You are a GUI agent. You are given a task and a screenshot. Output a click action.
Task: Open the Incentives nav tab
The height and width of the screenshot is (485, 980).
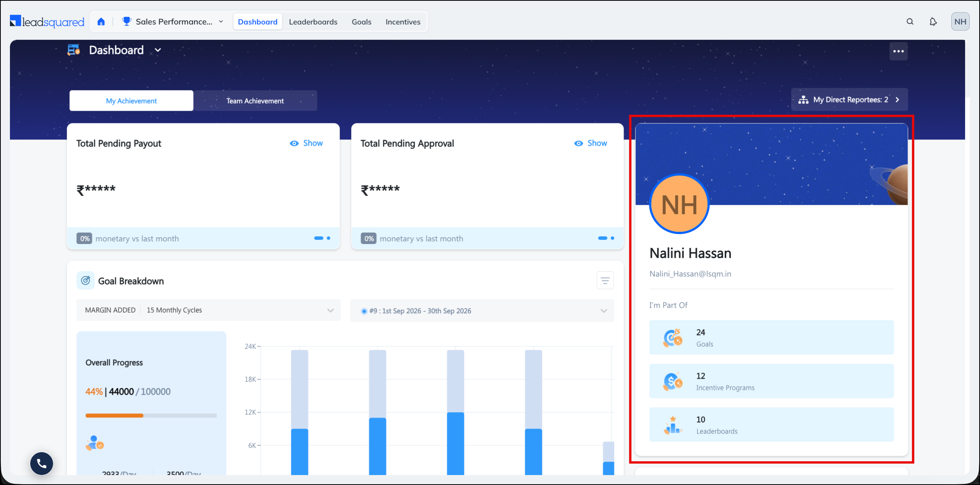pos(403,22)
